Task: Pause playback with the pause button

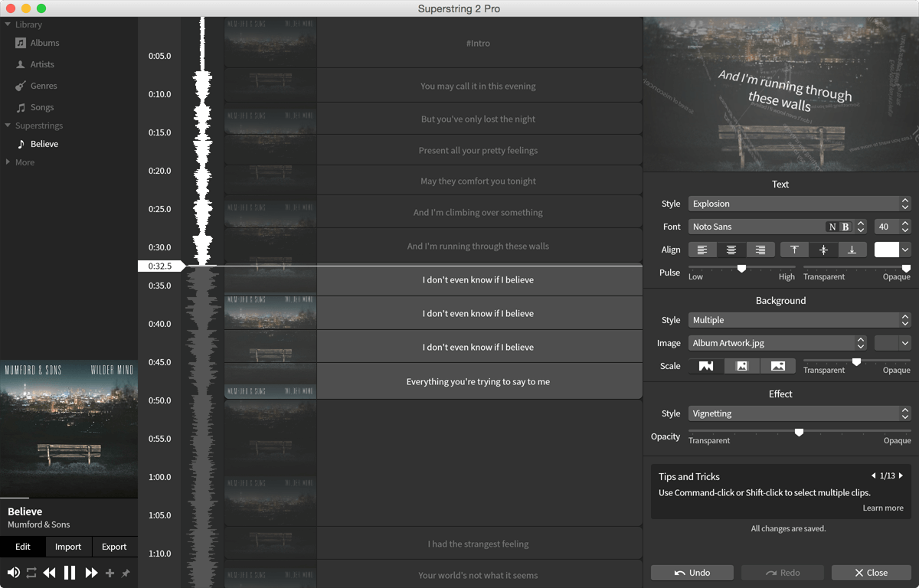Action: tap(70, 573)
